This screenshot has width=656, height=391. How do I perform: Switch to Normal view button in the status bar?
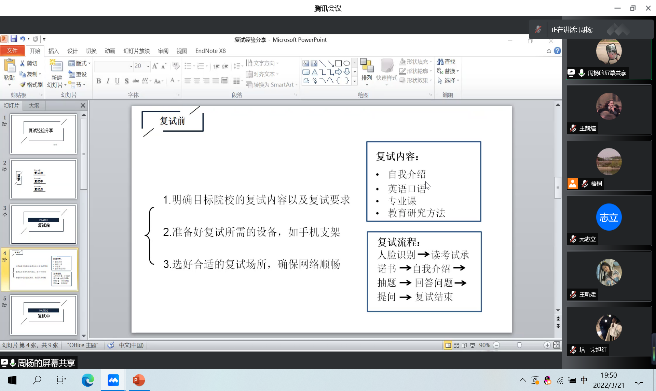coord(448,345)
